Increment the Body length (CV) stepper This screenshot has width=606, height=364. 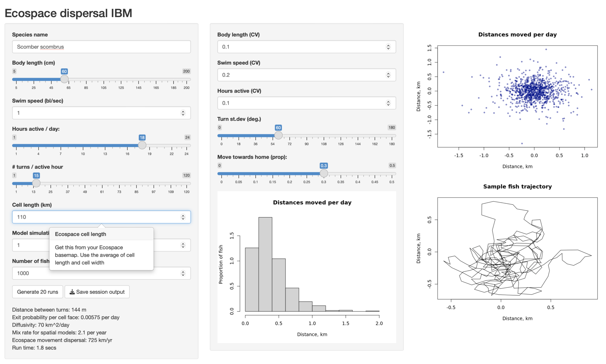(388, 45)
